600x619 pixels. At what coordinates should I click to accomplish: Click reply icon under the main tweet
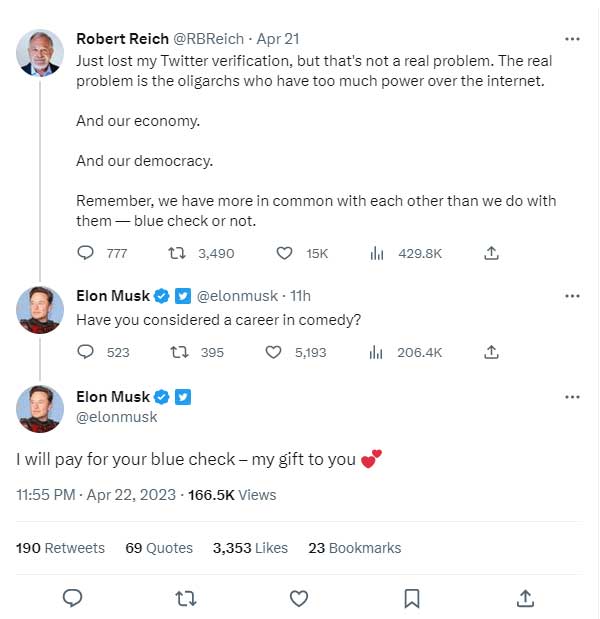pos(72,598)
